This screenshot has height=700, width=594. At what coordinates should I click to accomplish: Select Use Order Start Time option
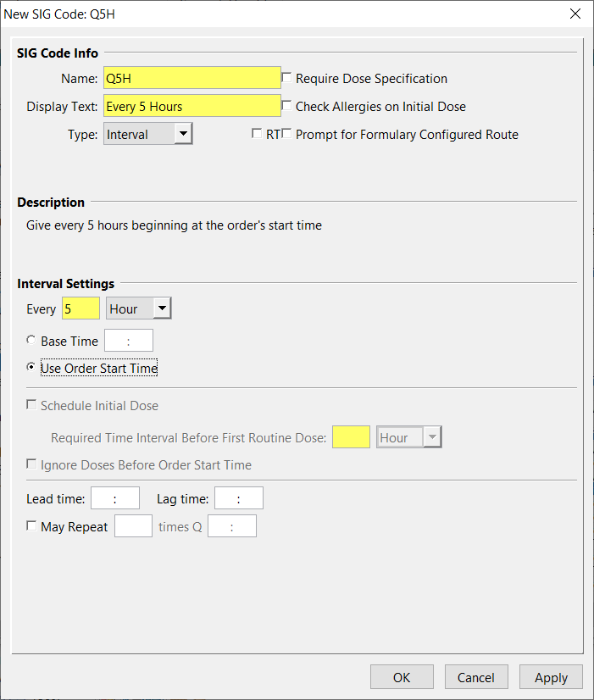32,368
